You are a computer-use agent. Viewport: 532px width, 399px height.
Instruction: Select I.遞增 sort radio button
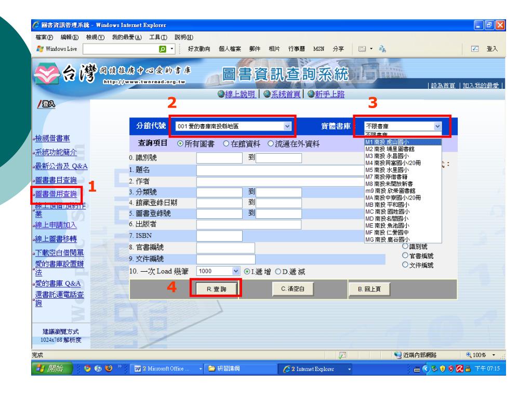pyautogui.click(x=247, y=271)
